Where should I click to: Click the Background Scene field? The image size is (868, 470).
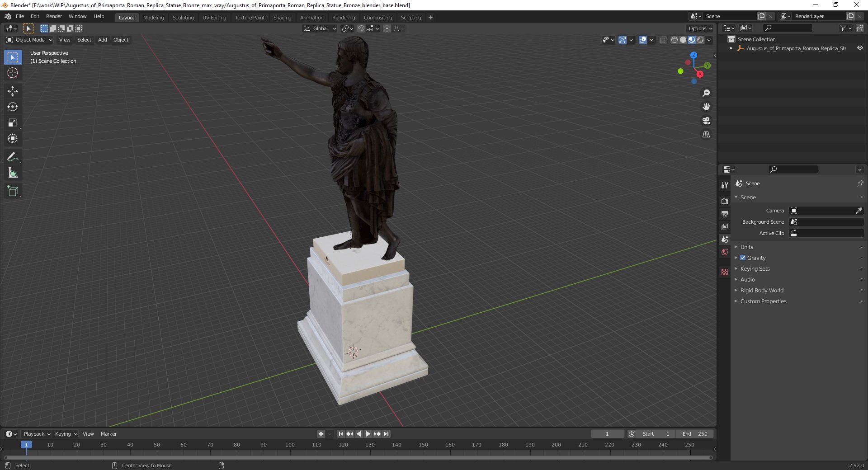[826, 222]
